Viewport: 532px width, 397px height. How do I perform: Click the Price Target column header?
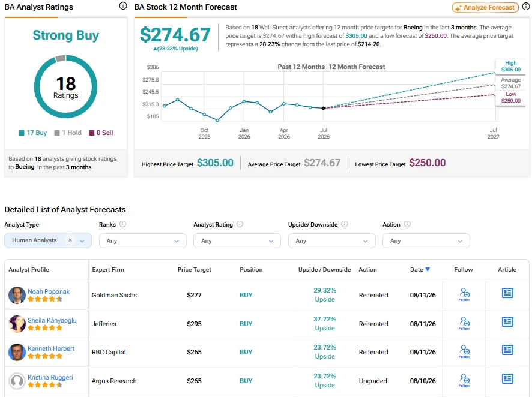tap(195, 270)
